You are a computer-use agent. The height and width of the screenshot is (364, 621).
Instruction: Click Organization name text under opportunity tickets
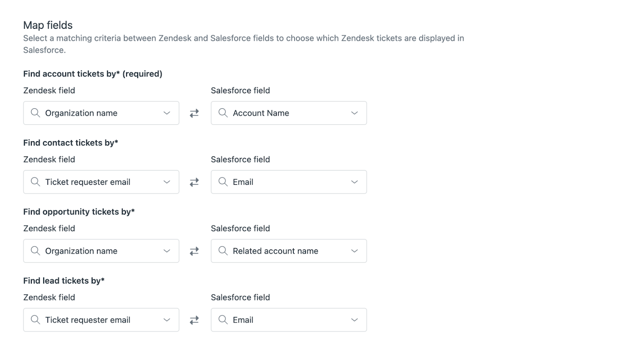click(81, 251)
